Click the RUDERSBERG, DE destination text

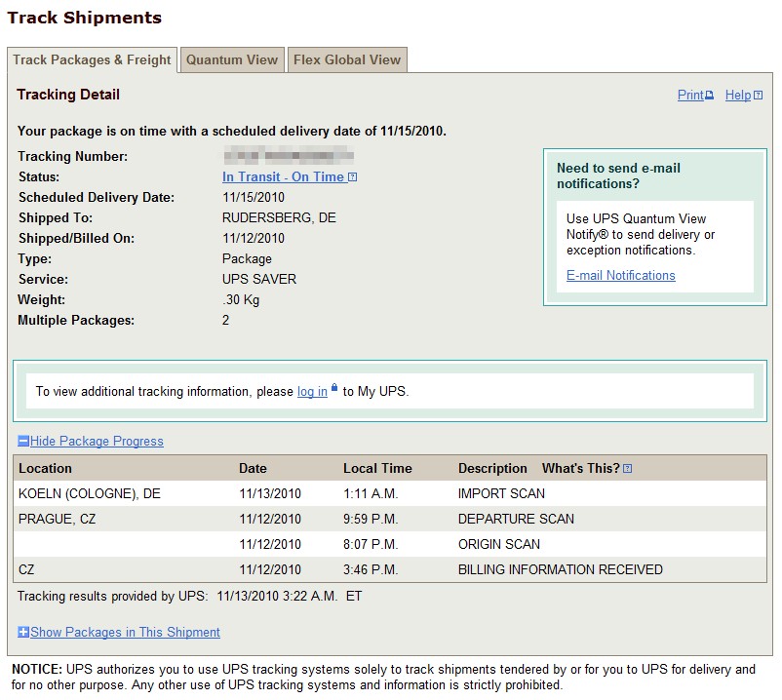click(x=279, y=217)
